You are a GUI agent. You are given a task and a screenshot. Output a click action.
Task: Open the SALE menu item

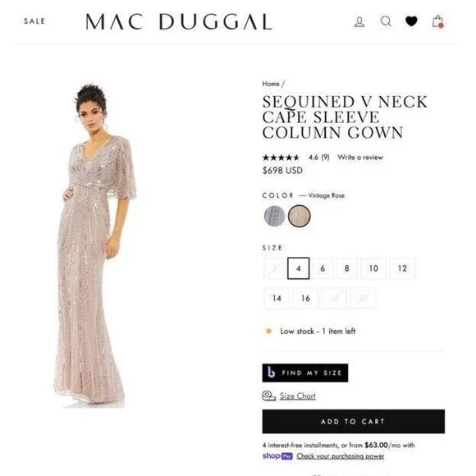click(34, 21)
